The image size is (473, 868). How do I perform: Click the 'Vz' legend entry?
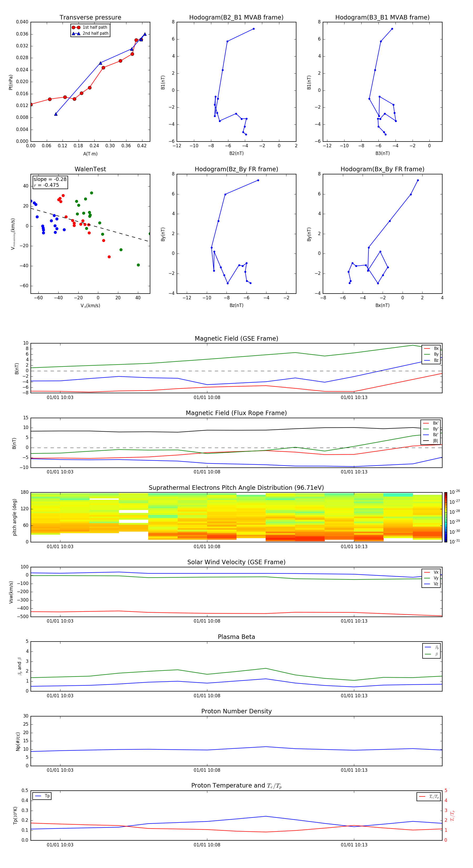point(431,584)
